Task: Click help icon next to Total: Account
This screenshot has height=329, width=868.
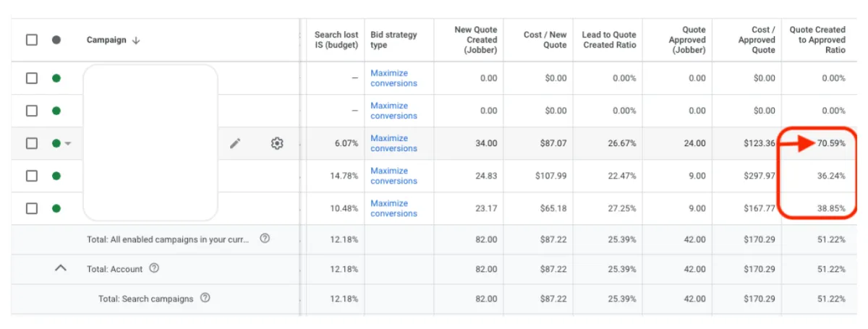Action: click(153, 268)
